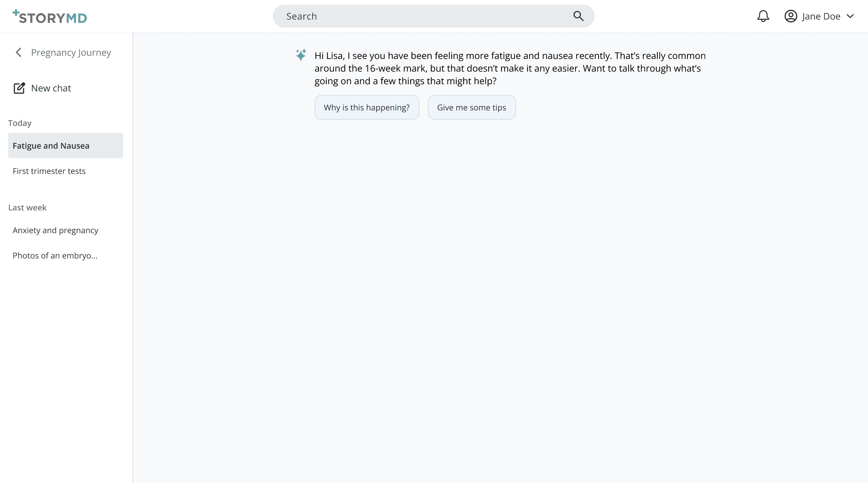Choose 'Give me some tips' suggestion

[x=471, y=108]
